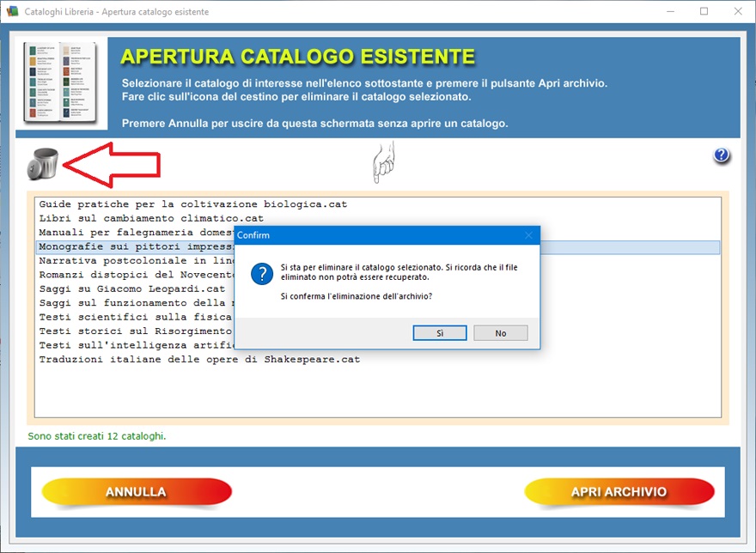Image resolution: width=756 pixels, height=553 pixels.
Task: Pick the 'Romanzi distopici del Novecento' entry
Action: (135, 275)
